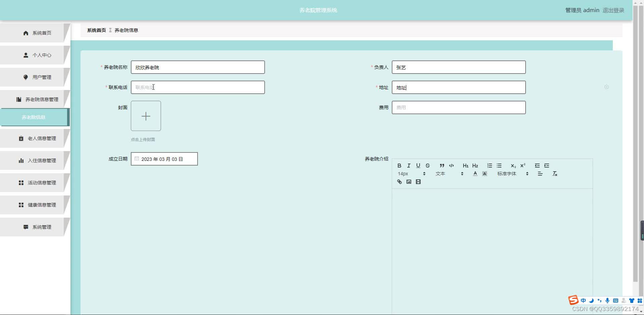Collapse the 养老院信息管理 sidebar menu

pyautogui.click(x=35, y=99)
